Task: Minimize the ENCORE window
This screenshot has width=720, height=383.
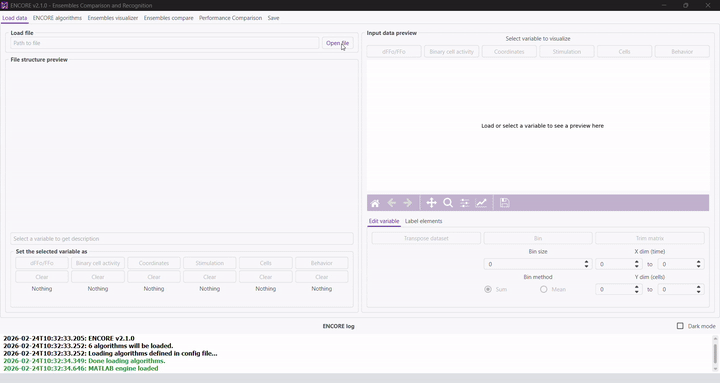Action: (x=664, y=6)
